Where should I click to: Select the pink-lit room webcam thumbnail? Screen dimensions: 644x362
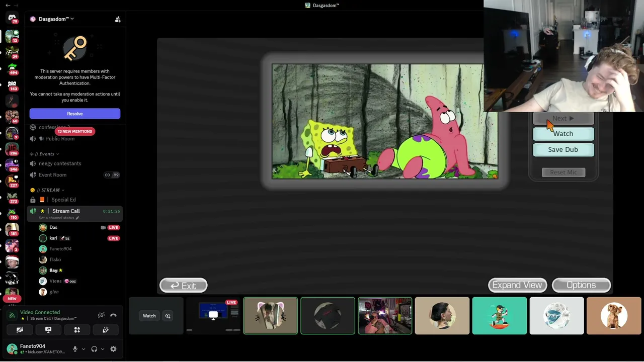385,316
